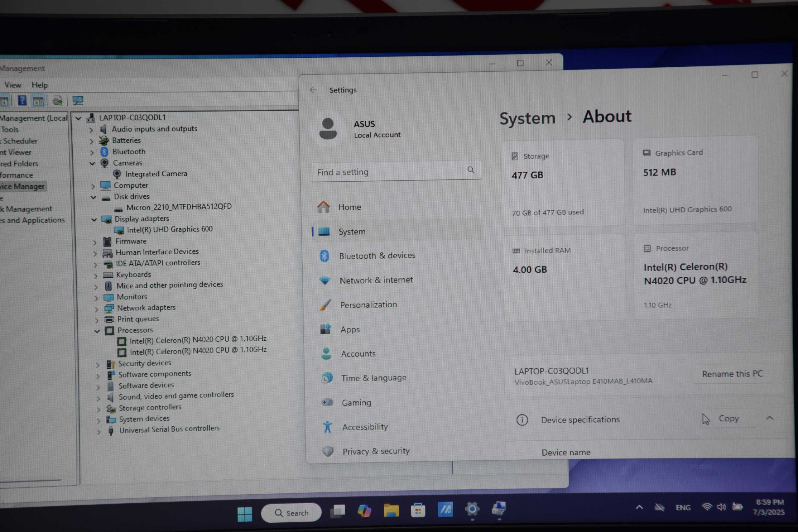Open System in Settings sidebar

[x=397, y=231]
